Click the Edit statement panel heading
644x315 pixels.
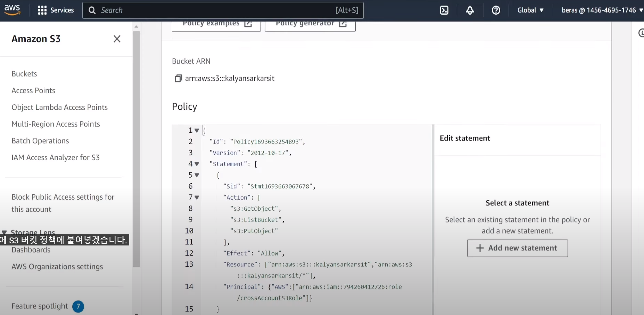[465, 138]
